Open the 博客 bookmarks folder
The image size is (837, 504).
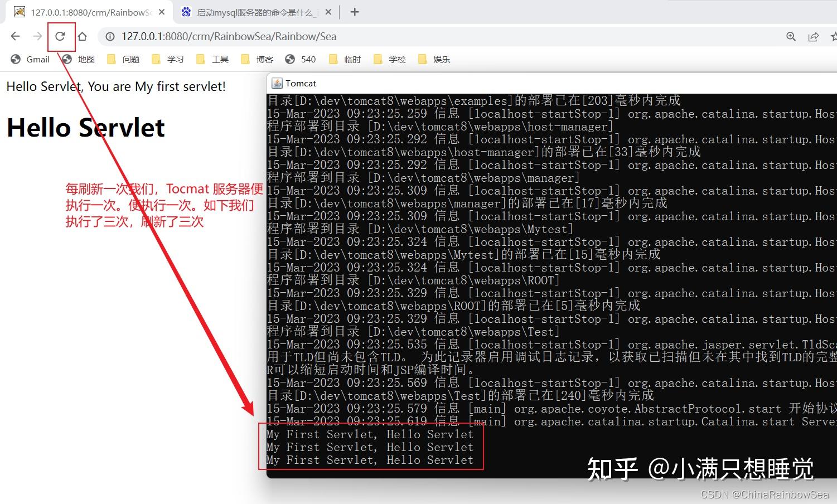point(265,59)
